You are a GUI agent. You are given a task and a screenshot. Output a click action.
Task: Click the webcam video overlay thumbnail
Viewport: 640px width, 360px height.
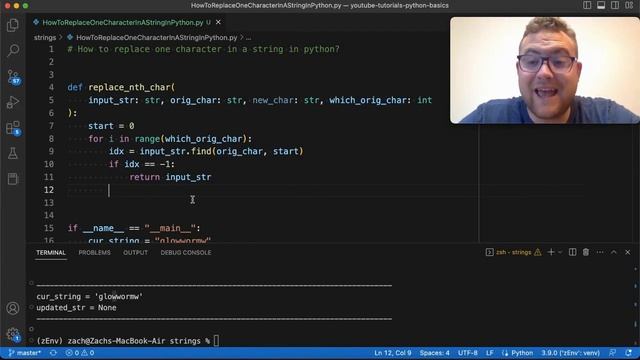pos(545,70)
